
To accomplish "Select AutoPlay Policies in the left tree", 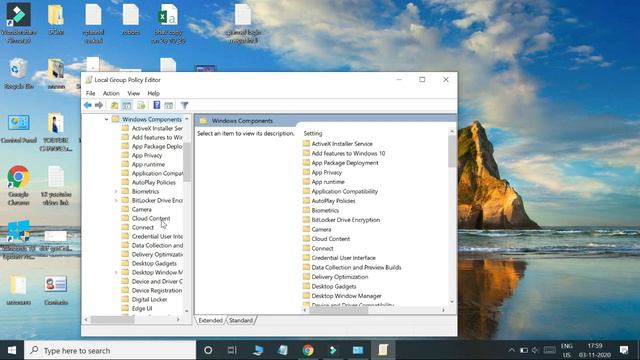I will 153,182.
